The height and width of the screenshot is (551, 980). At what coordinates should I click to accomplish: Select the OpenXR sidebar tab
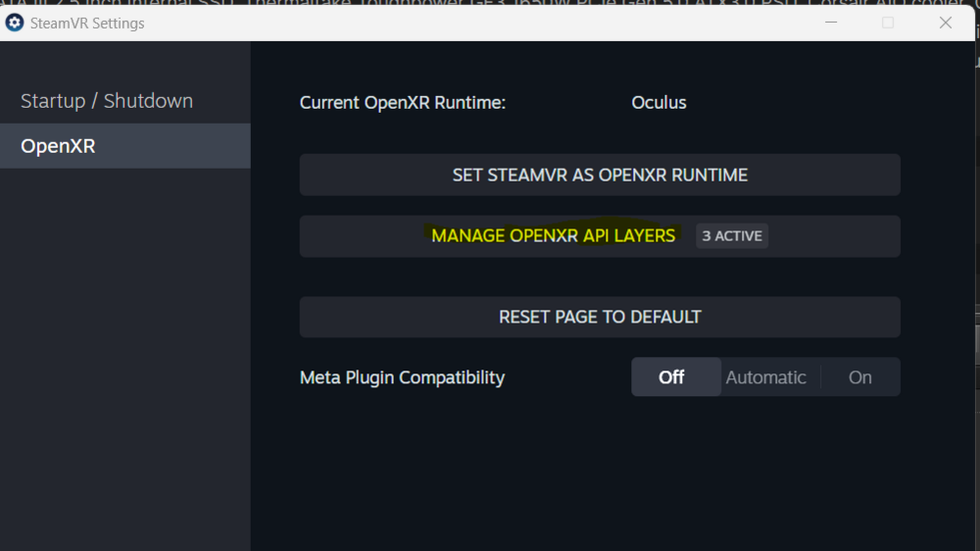[x=125, y=146]
